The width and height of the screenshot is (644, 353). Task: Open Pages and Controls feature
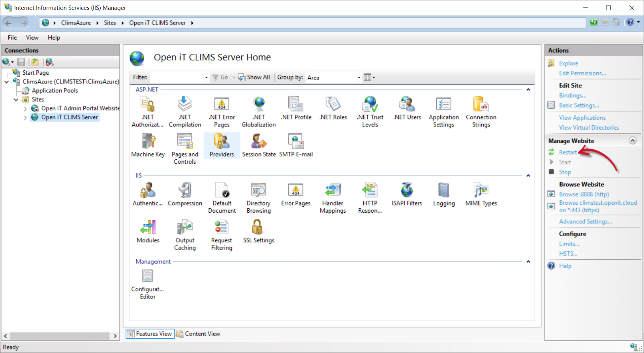point(185,149)
